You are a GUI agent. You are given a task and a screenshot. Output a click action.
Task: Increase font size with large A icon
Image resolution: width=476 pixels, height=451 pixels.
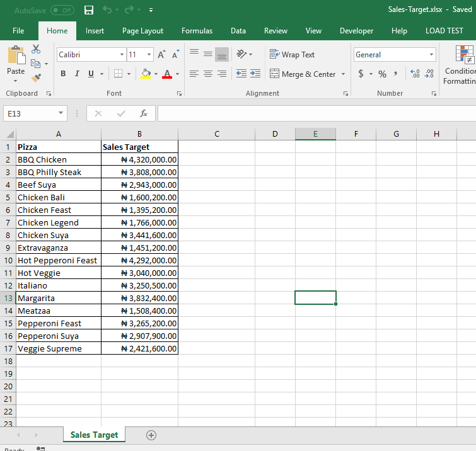point(161,55)
